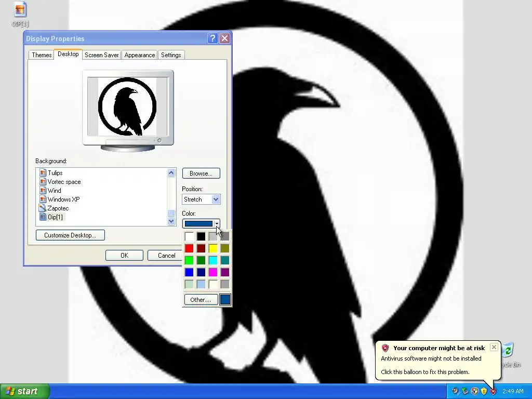Select the olive color swatch
This screenshot has width=532, height=399.
225,248
